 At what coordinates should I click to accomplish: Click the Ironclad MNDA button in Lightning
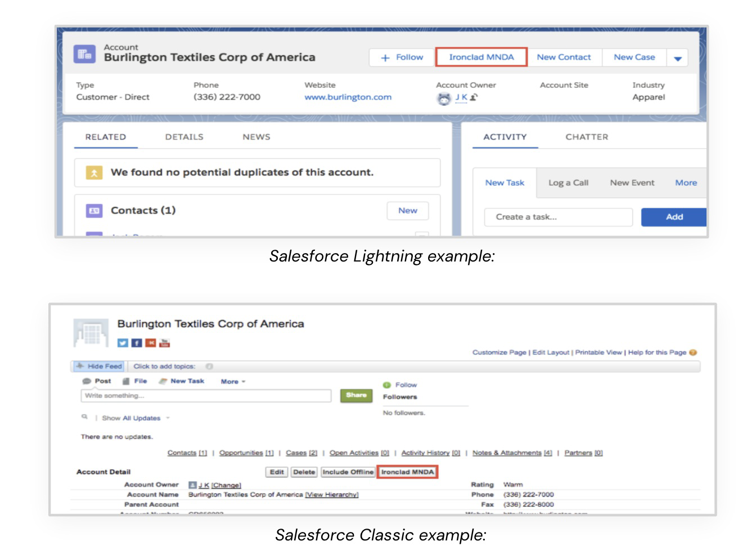pos(481,57)
